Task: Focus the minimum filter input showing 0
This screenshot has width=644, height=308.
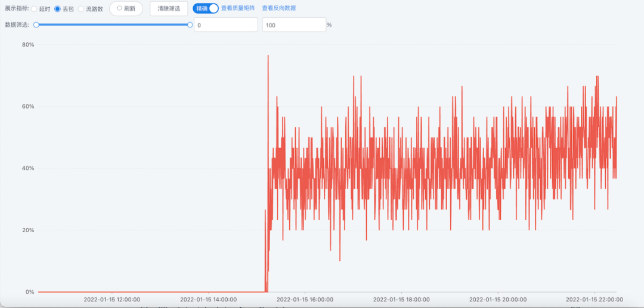Action: tap(226, 25)
